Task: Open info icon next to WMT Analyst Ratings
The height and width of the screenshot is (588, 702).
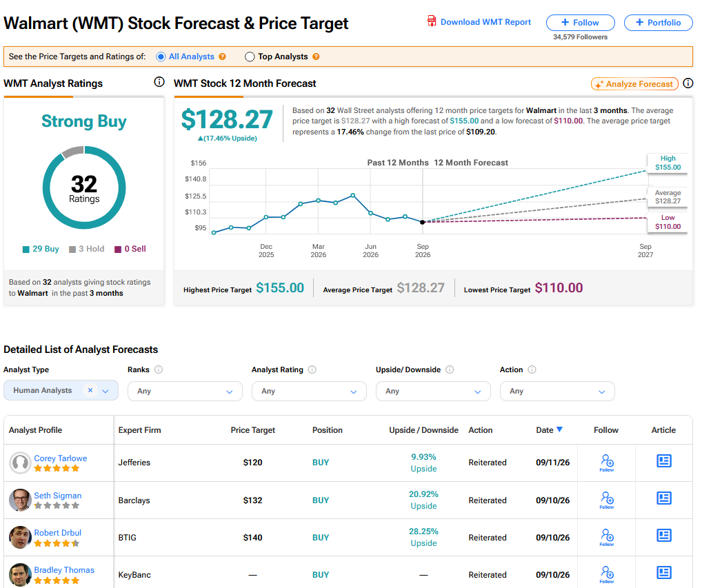Action: click(159, 82)
